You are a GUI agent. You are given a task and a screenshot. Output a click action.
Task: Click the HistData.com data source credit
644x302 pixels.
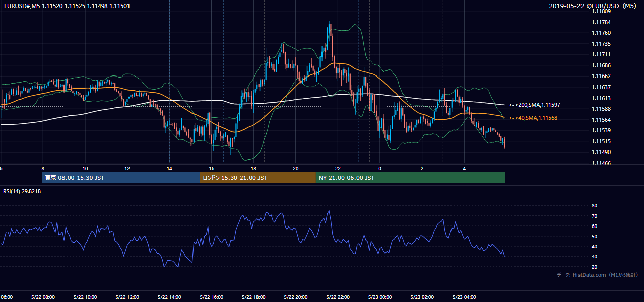click(597, 275)
